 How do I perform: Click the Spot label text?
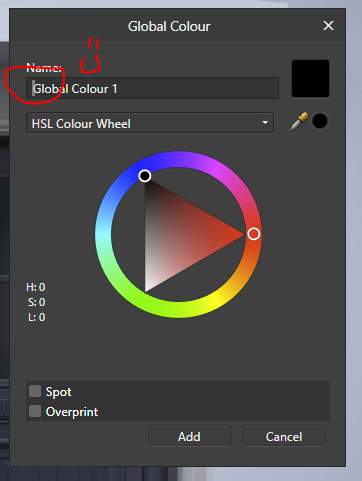click(58, 392)
